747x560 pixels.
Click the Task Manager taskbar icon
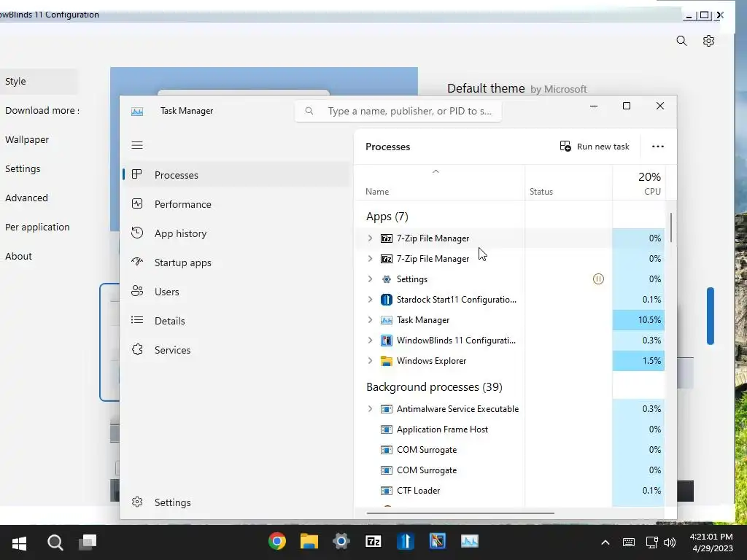point(470,542)
